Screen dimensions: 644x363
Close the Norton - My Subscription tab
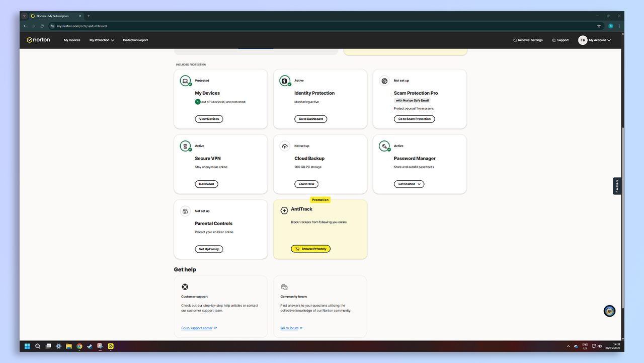pos(79,16)
